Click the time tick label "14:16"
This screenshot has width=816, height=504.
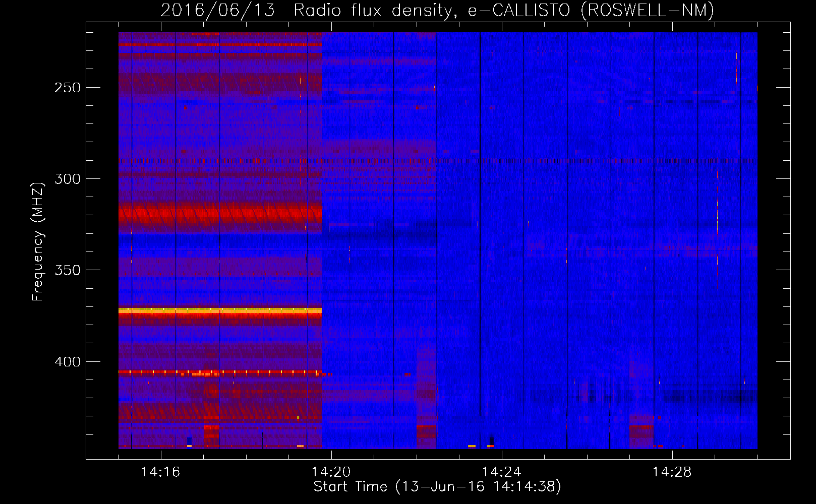pos(160,472)
